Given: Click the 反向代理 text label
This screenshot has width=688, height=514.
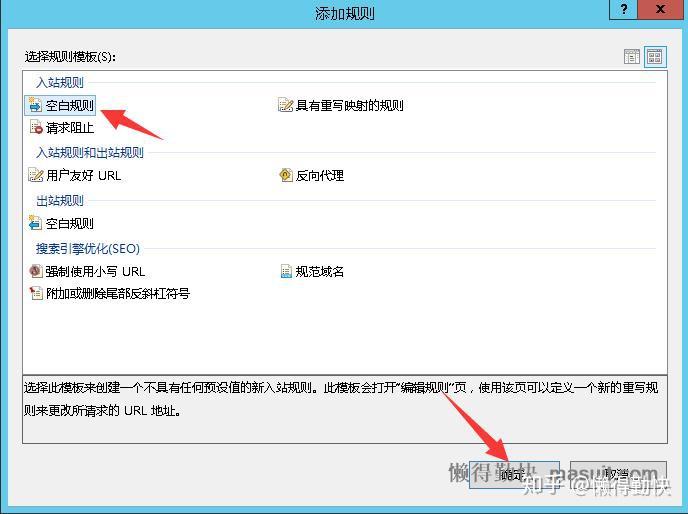Looking at the screenshot, I should click(x=319, y=176).
